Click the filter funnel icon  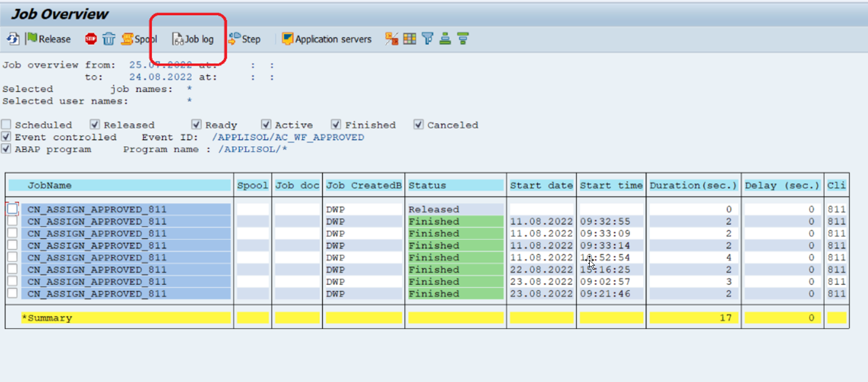(x=427, y=38)
